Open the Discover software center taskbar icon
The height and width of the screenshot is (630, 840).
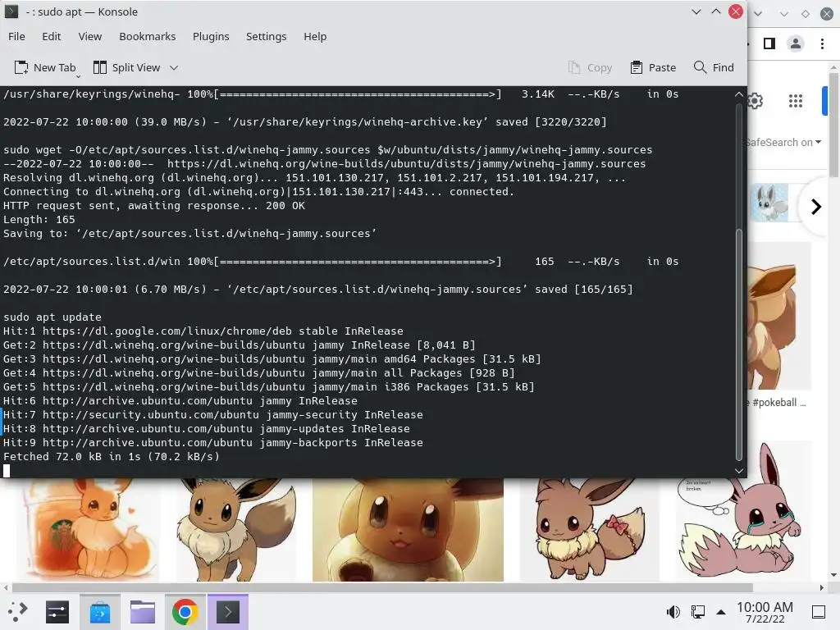tap(99, 611)
